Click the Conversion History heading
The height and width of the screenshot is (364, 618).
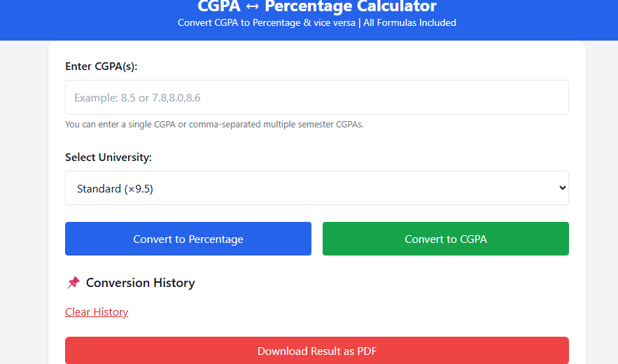(x=140, y=283)
